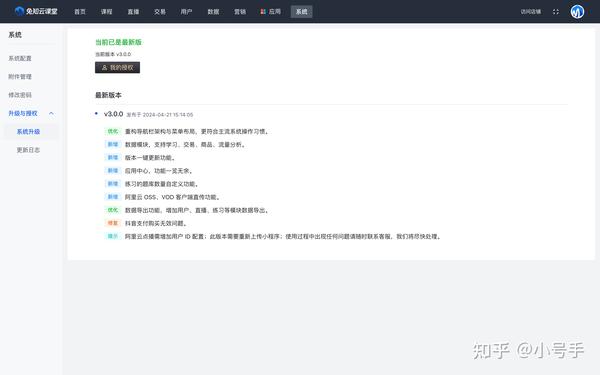The width and height of the screenshot is (600, 375).
Task: Open the 直播 menu in top navigation
Action: 133,11
